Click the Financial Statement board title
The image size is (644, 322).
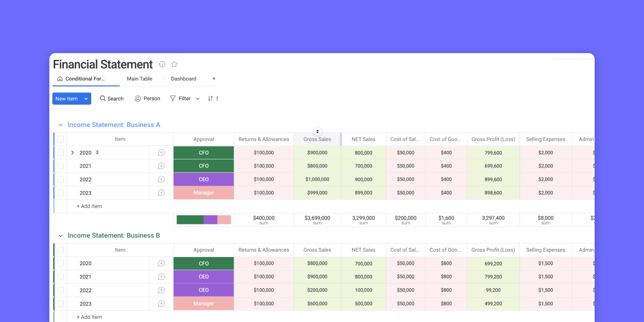(x=103, y=64)
